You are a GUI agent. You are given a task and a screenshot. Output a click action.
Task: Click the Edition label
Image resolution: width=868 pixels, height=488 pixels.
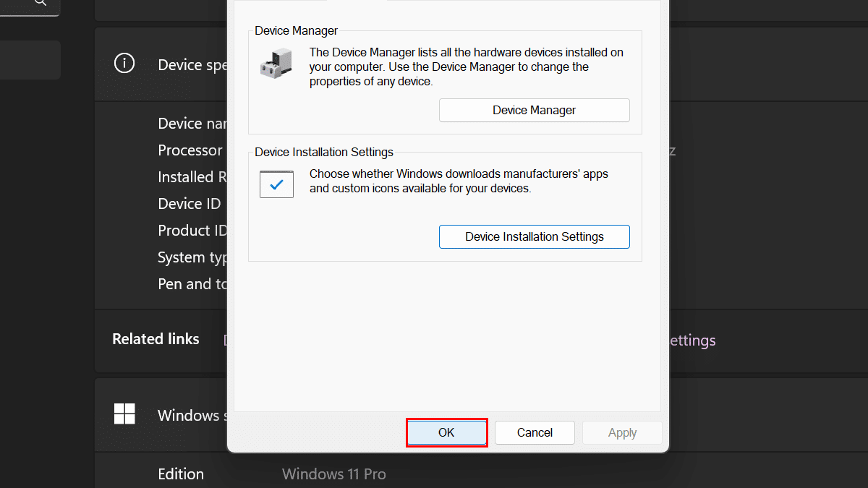point(181,474)
